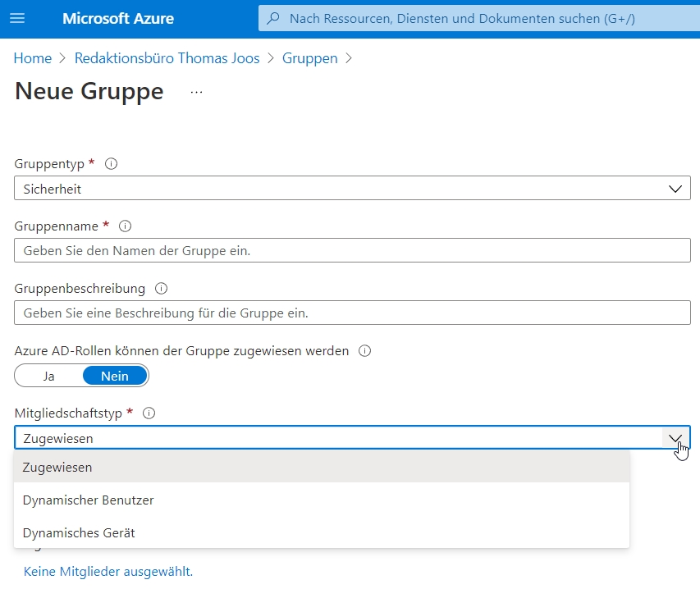The width and height of the screenshot is (700, 589).
Task: Click the Gruppenname input field
Action: coord(351,250)
